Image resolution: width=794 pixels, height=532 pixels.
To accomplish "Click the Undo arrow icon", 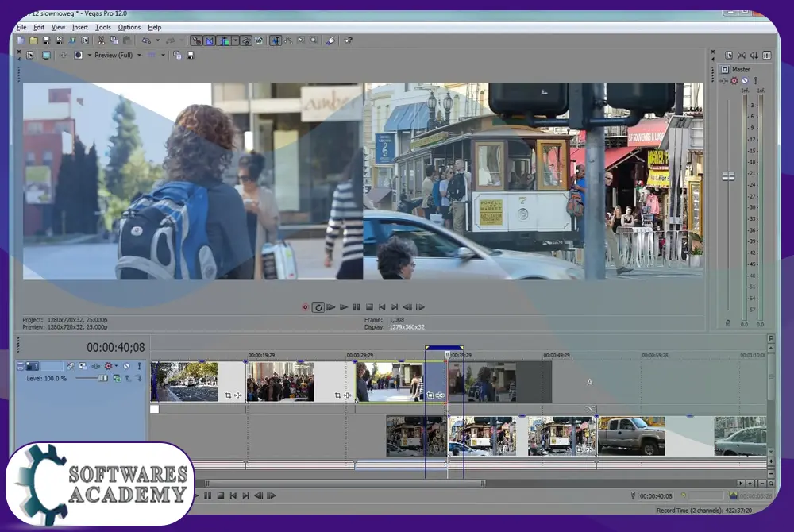I will tap(146, 40).
